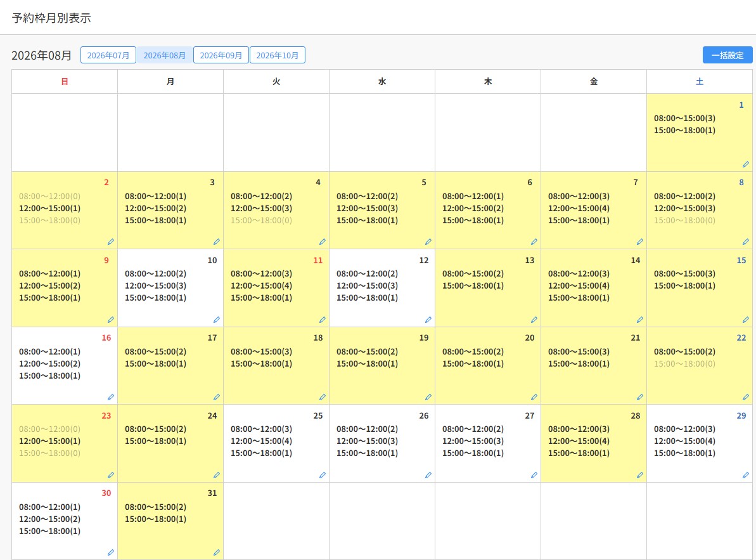
Task: Click the 12:00〜15:00(4) slot on day 7
Action: click(579, 209)
